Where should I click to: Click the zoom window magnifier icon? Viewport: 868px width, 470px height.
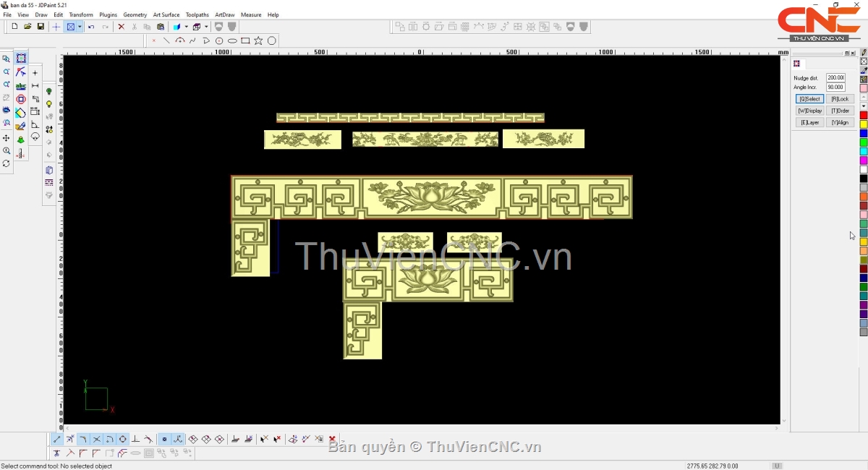click(x=7, y=59)
